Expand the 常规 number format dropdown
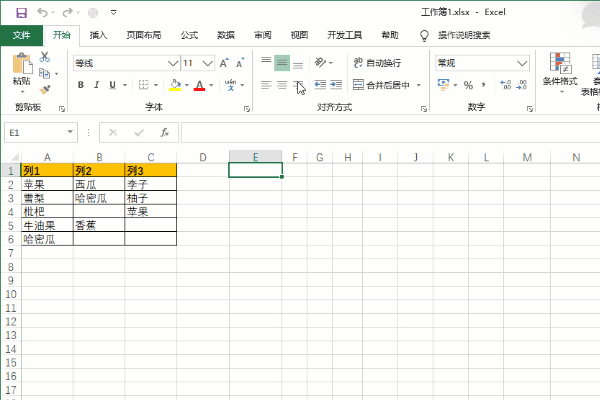Viewport: 600px width, 400px height. (x=522, y=63)
